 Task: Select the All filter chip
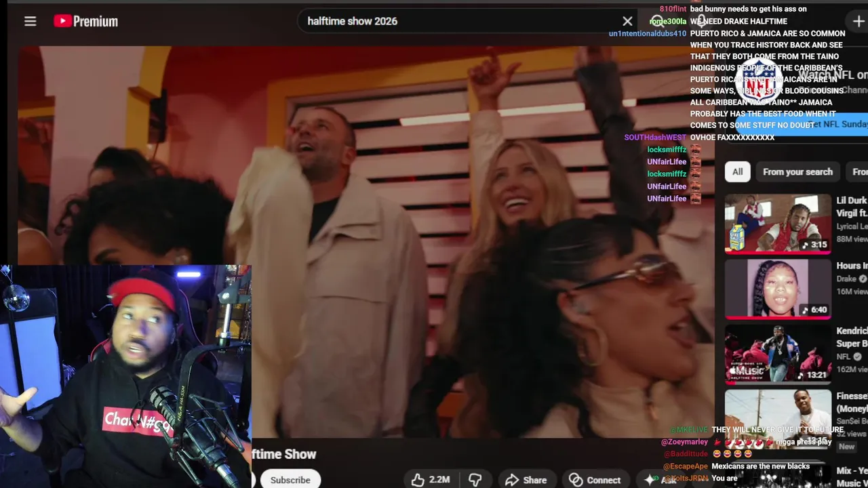coord(737,172)
